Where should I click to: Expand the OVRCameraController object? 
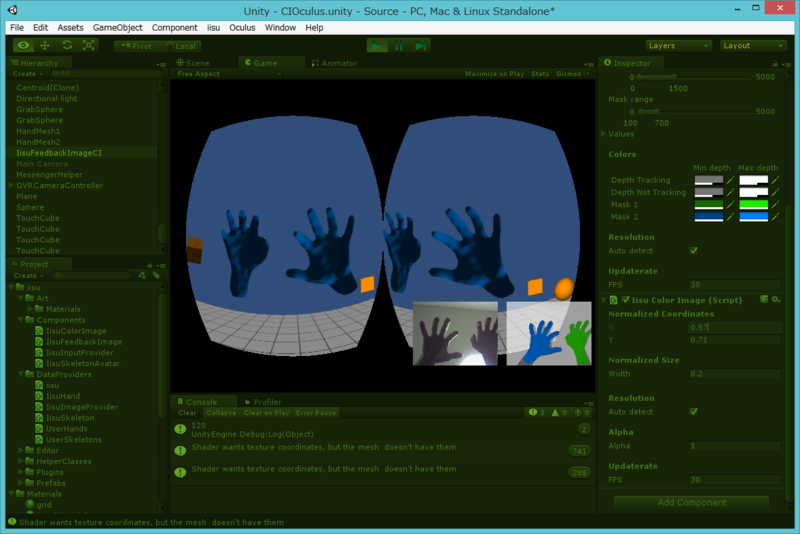coord(12,186)
